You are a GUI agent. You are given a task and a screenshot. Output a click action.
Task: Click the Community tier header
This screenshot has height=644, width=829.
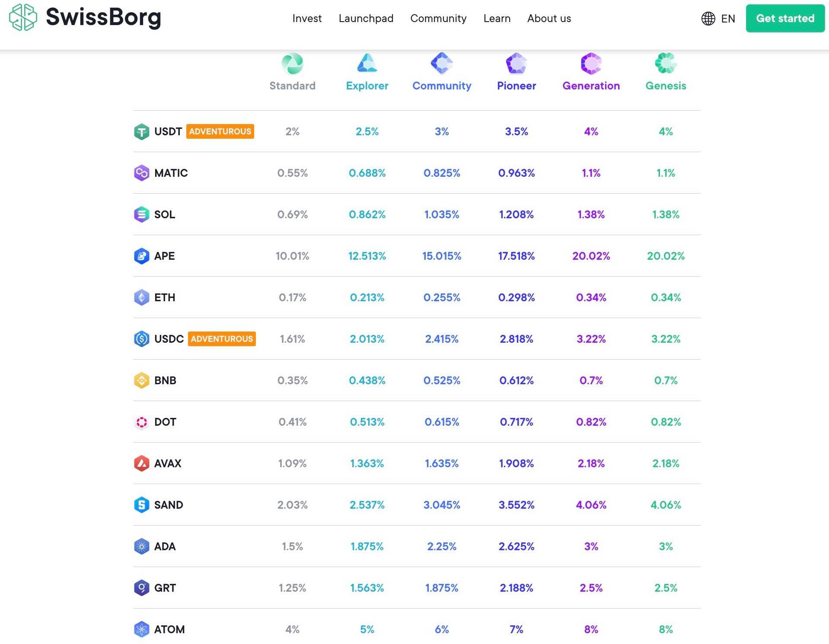pos(441,86)
